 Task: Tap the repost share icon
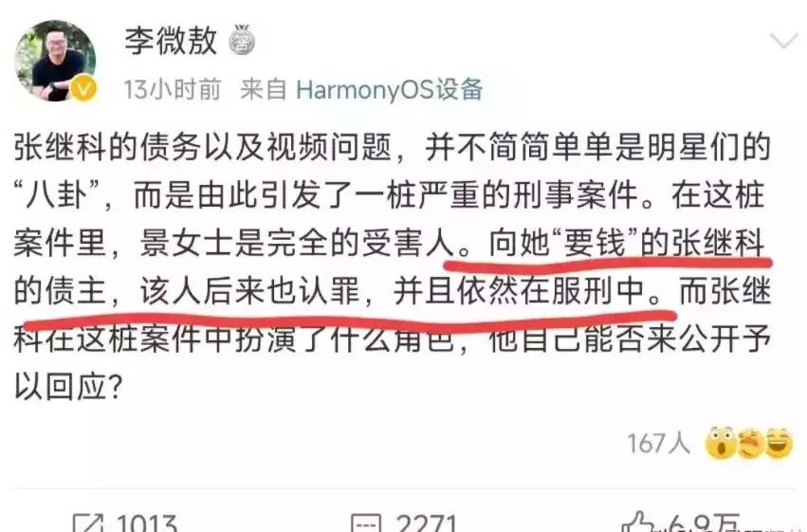point(88,523)
